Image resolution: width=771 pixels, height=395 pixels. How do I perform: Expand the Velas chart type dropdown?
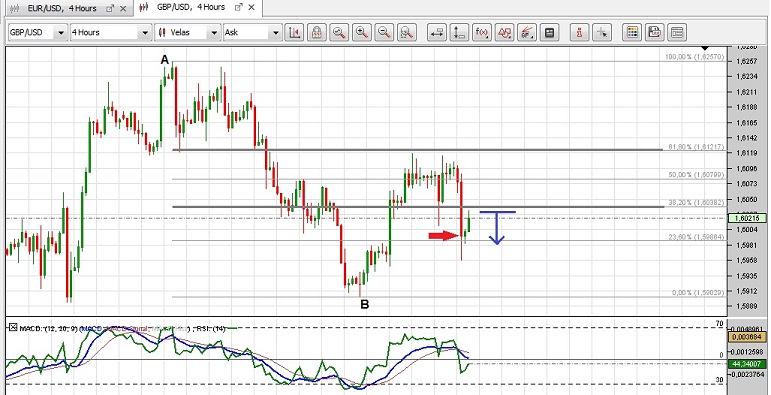[x=214, y=33]
